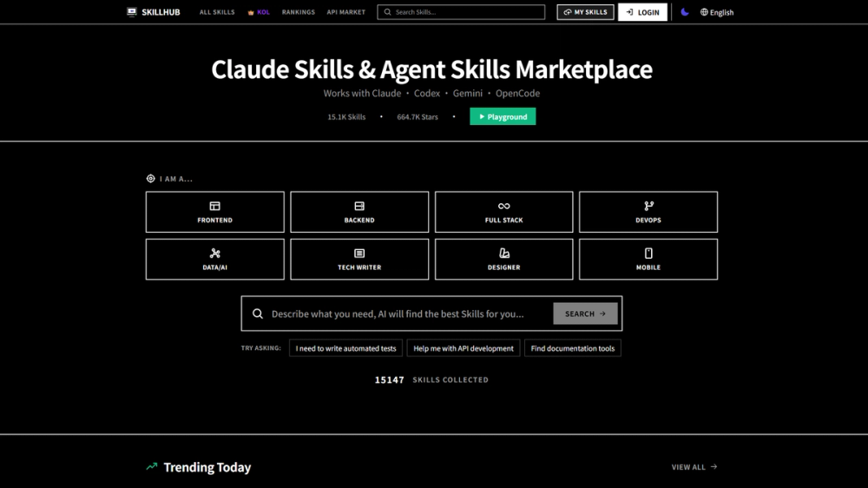This screenshot has height=488, width=868.
Task: Click the globe icon next to English
Action: [704, 12]
